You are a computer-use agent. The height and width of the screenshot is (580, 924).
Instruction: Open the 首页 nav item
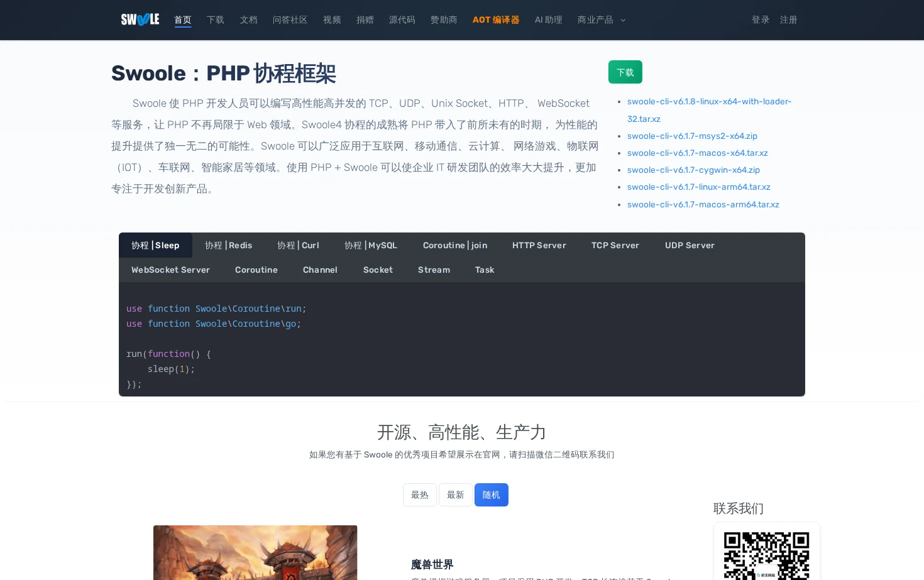183,20
